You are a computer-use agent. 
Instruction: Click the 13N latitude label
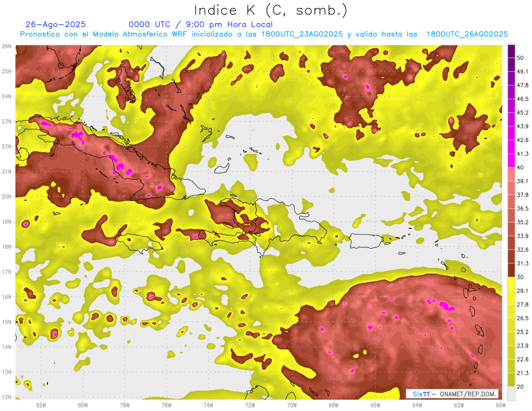6,372
